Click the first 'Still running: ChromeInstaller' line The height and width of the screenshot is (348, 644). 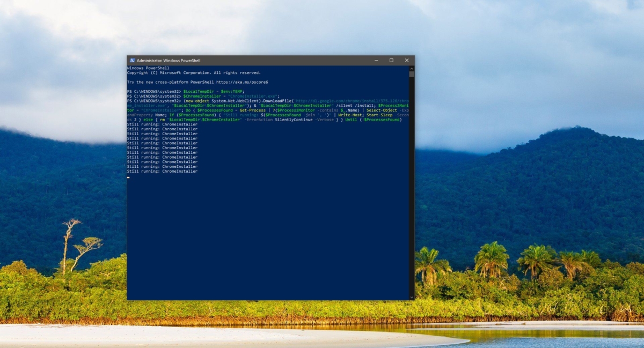(x=162, y=124)
